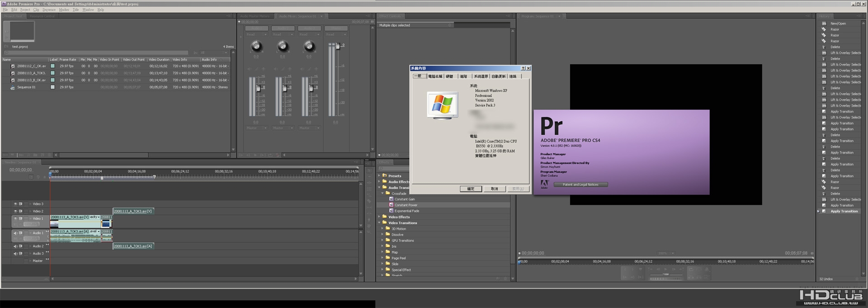
Task: Click the Frame Rate column header
Action: (x=68, y=60)
